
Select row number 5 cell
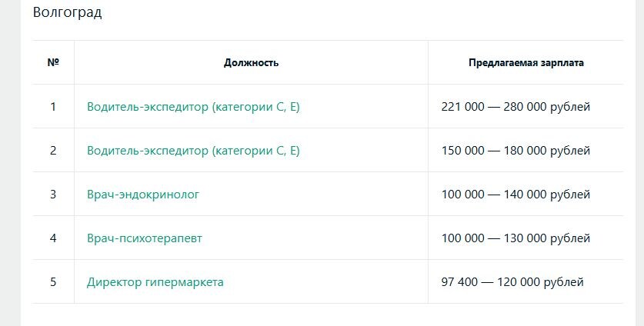tap(53, 282)
